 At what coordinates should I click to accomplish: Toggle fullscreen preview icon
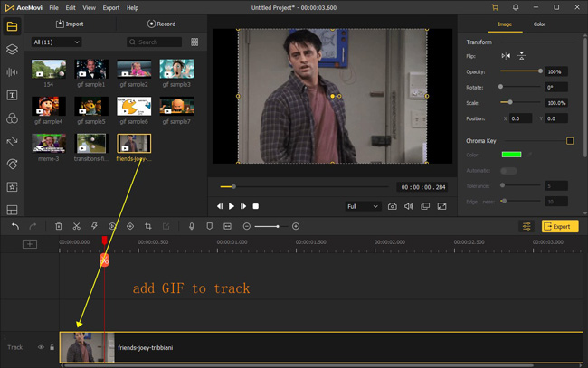[442, 206]
